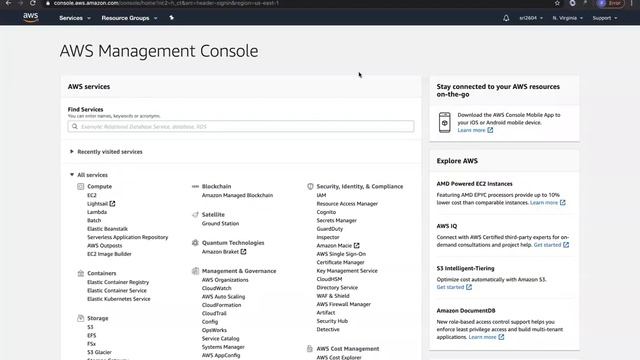640x360 pixels.
Task: Focus the Find Services search field
Action: tap(241, 127)
